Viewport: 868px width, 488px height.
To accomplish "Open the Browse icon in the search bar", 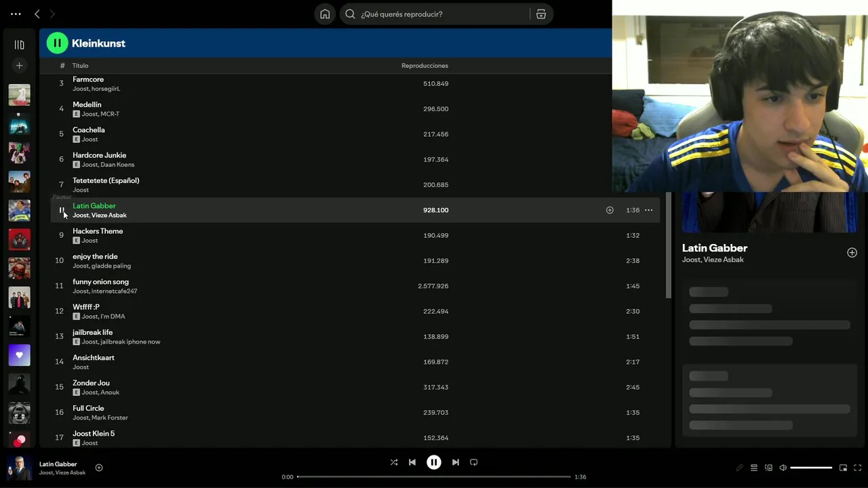I will click(x=541, y=14).
